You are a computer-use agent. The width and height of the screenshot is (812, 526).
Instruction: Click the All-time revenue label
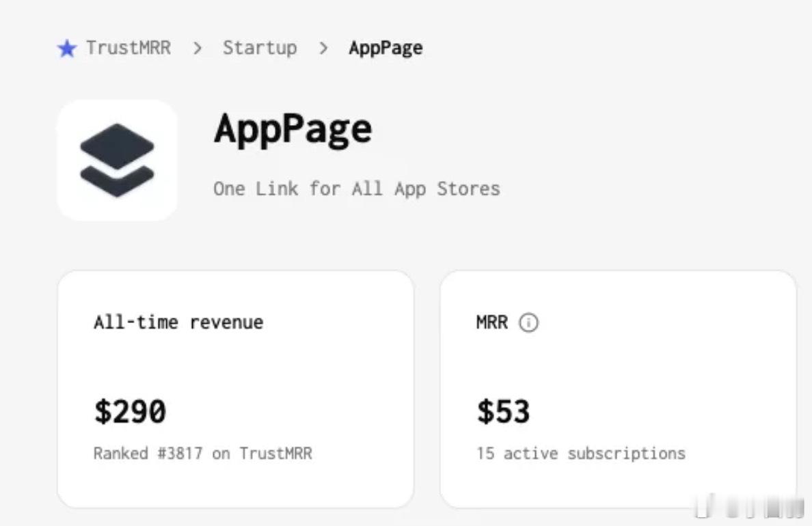click(178, 322)
